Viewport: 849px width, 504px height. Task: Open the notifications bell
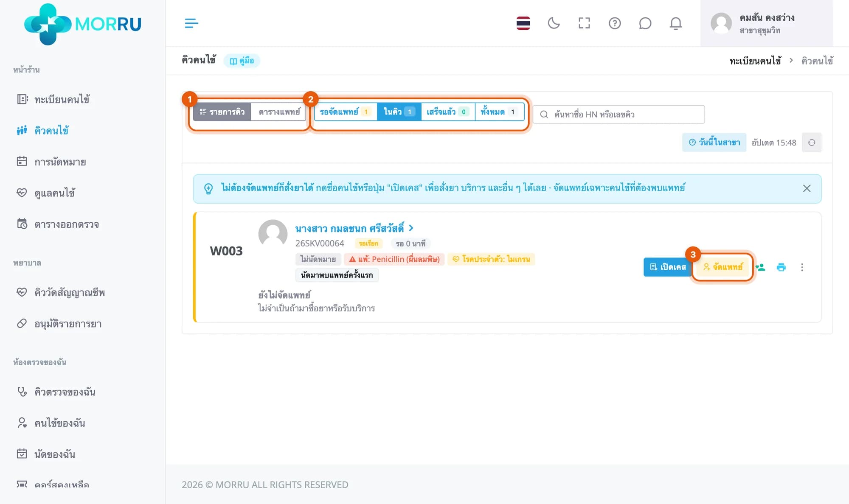(675, 23)
